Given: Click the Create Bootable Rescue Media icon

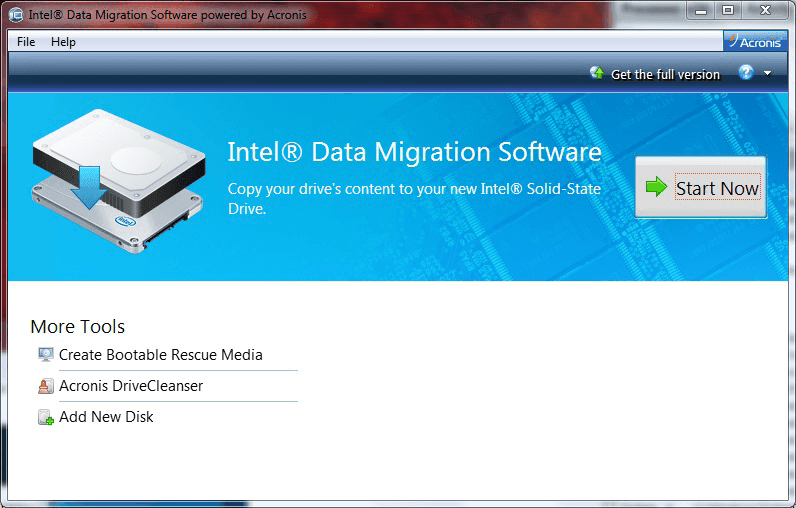Looking at the screenshot, I should point(45,355).
